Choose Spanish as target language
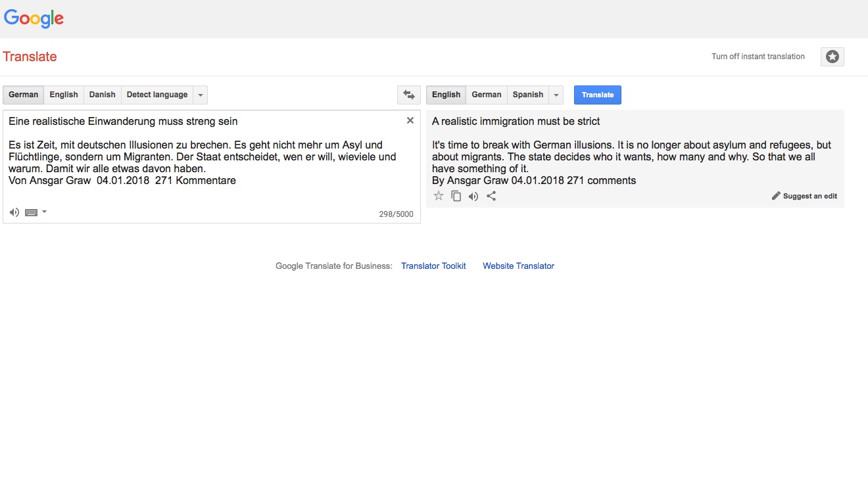The width and height of the screenshot is (868, 493). tap(527, 95)
